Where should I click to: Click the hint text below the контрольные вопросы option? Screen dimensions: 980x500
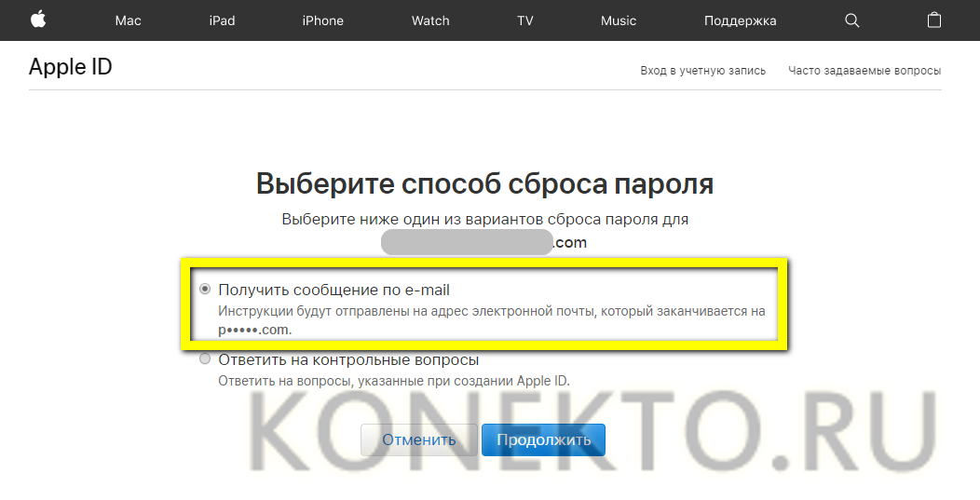point(393,381)
